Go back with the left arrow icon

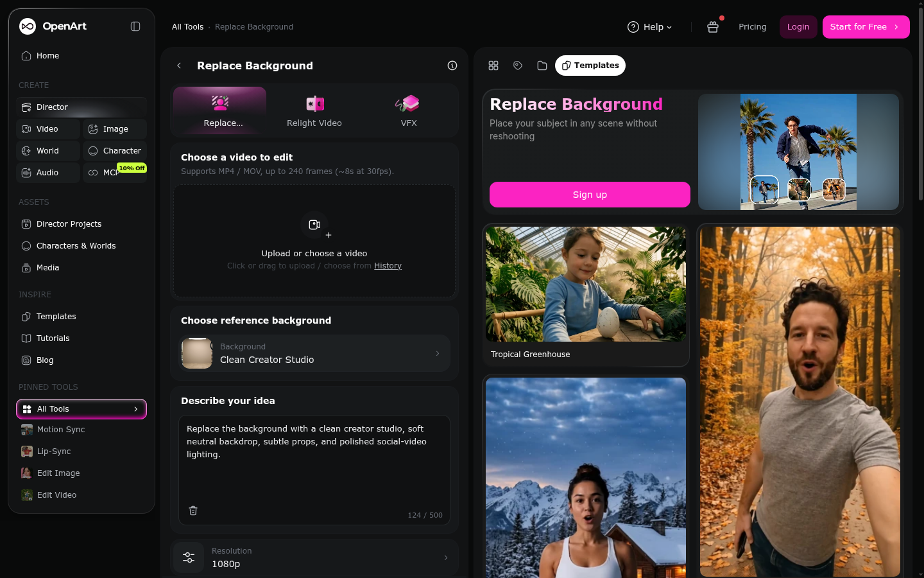[x=179, y=66]
